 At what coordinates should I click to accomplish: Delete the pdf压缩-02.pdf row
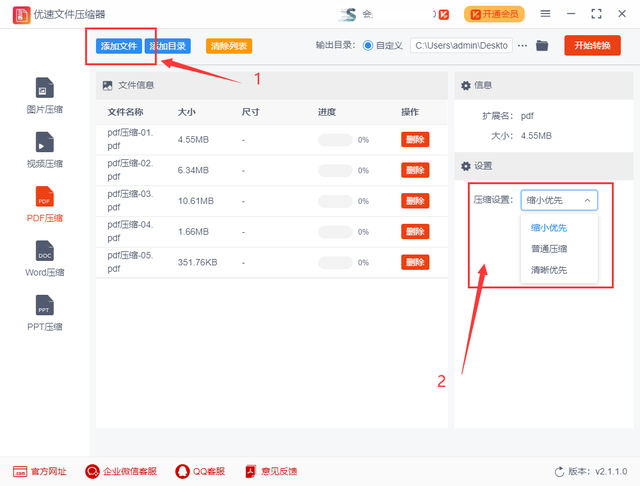pos(415,170)
